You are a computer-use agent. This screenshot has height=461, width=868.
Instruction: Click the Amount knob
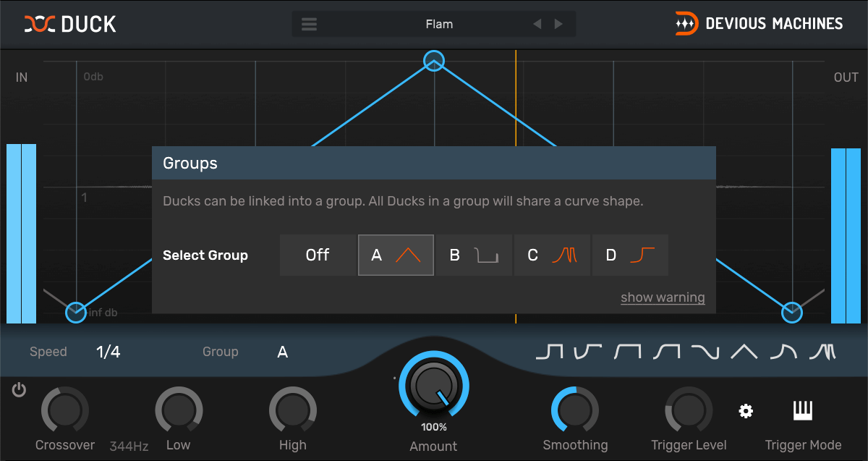[x=433, y=386]
